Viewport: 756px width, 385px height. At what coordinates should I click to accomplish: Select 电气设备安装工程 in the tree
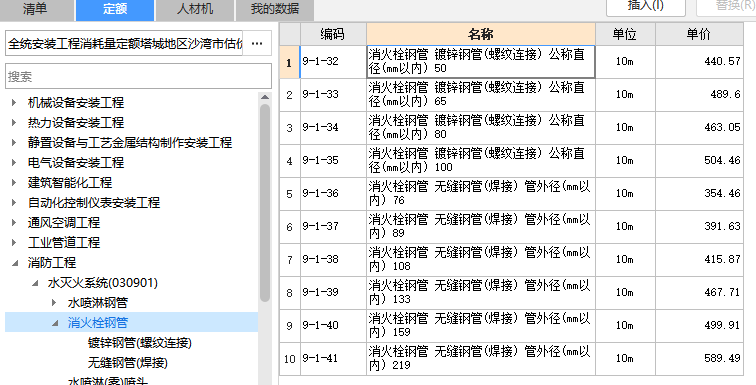click(76, 162)
